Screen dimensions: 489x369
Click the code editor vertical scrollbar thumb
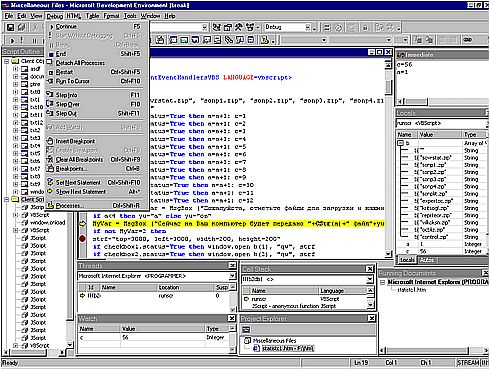click(388, 87)
